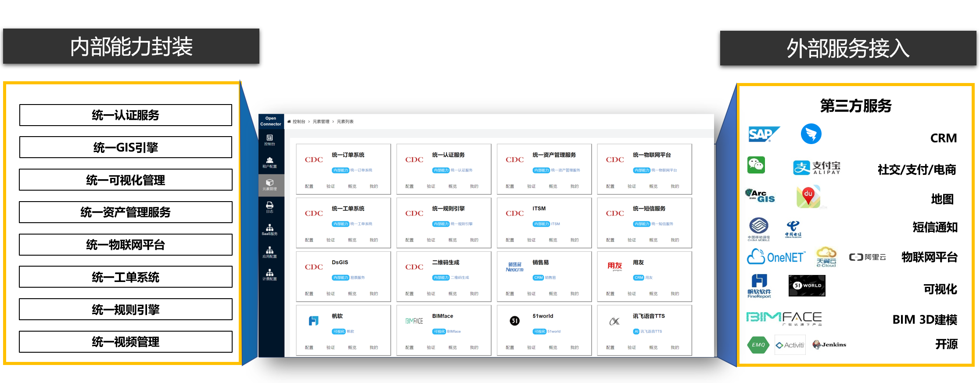Click the 统一GIS引擎 box
The width and height of the screenshot is (980, 383).
click(x=126, y=147)
